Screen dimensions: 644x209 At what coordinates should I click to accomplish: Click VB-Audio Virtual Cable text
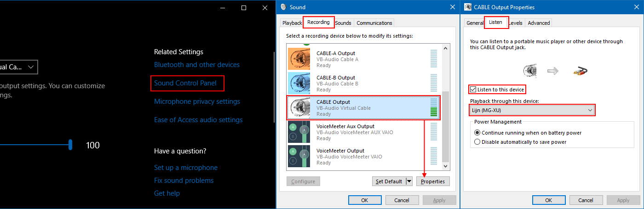tap(344, 108)
